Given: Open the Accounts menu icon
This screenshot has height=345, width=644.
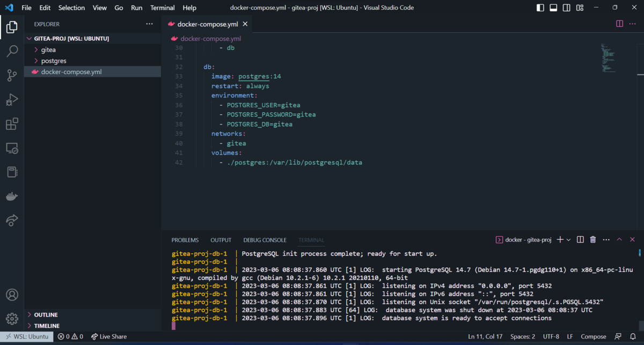Looking at the screenshot, I should [12, 295].
